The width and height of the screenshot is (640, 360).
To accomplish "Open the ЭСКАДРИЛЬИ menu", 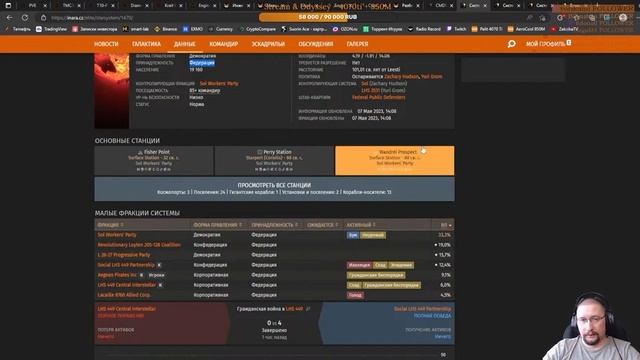I will tap(268, 44).
